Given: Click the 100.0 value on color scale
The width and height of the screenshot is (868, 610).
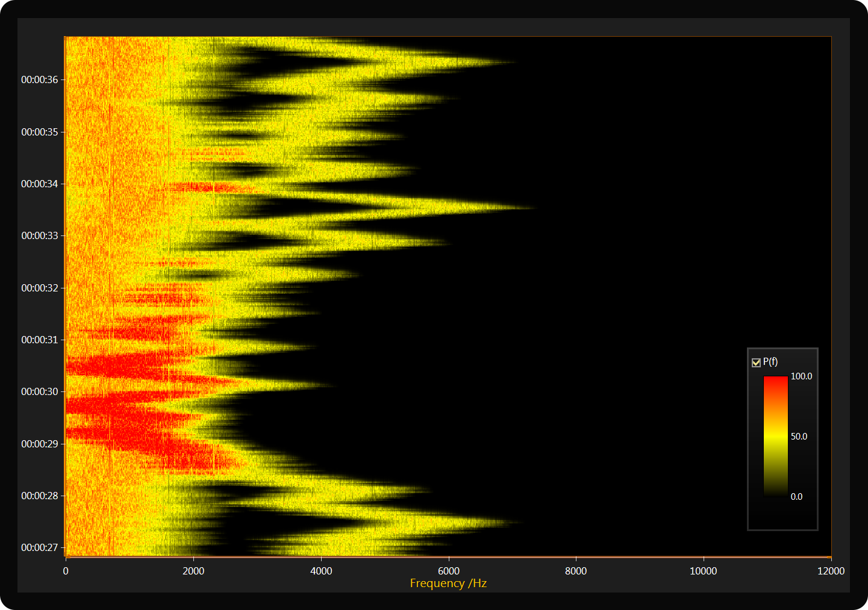Looking at the screenshot, I should pyautogui.click(x=801, y=376).
